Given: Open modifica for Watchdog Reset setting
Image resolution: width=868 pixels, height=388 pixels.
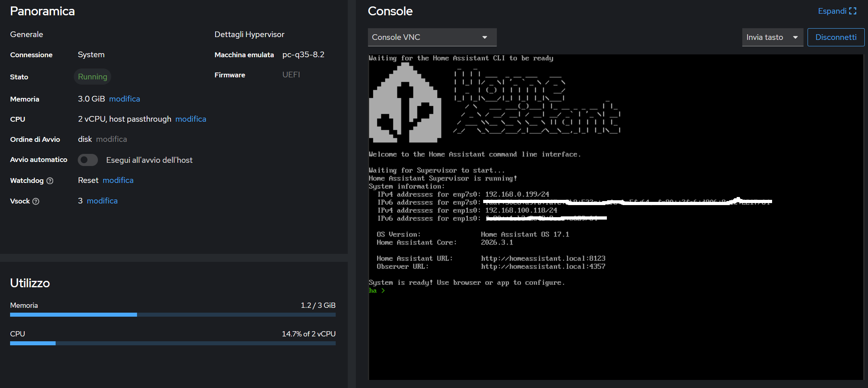Looking at the screenshot, I should coord(118,181).
